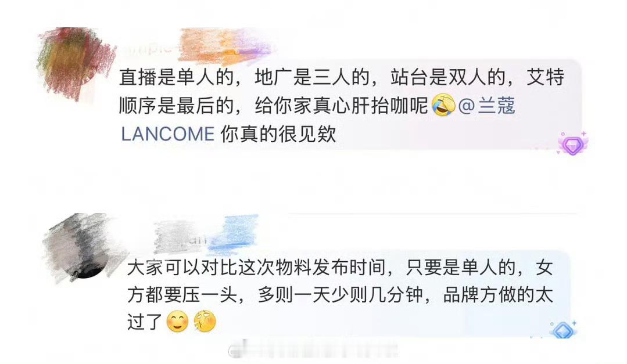Select the line starting 大家可以对比这次物料
The height and width of the screenshot is (364, 627).
[341, 267]
